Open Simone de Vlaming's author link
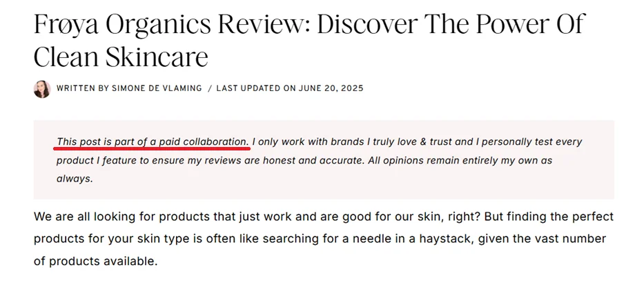The width and height of the screenshot is (644, 285). [x=157, y=88]
